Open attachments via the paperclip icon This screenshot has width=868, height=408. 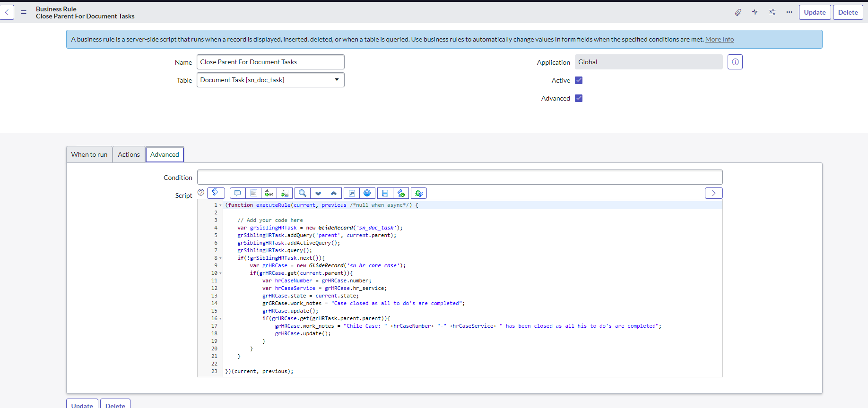[738, 12]
